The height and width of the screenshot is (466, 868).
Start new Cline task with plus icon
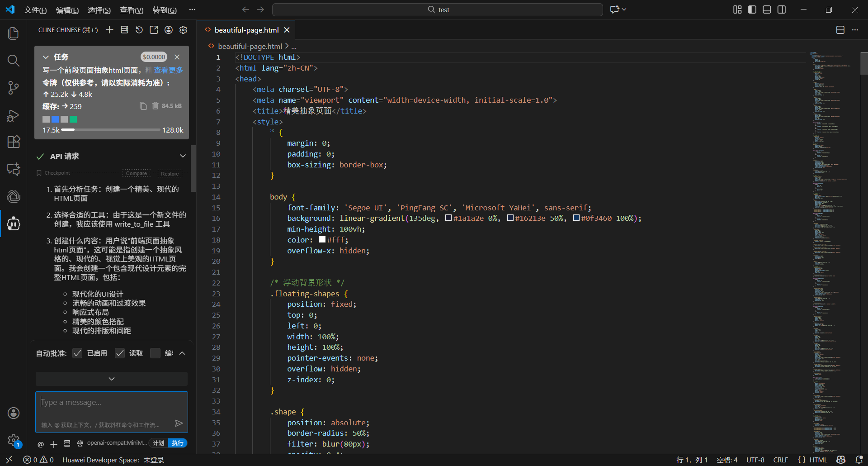click(x=109, y=30)
